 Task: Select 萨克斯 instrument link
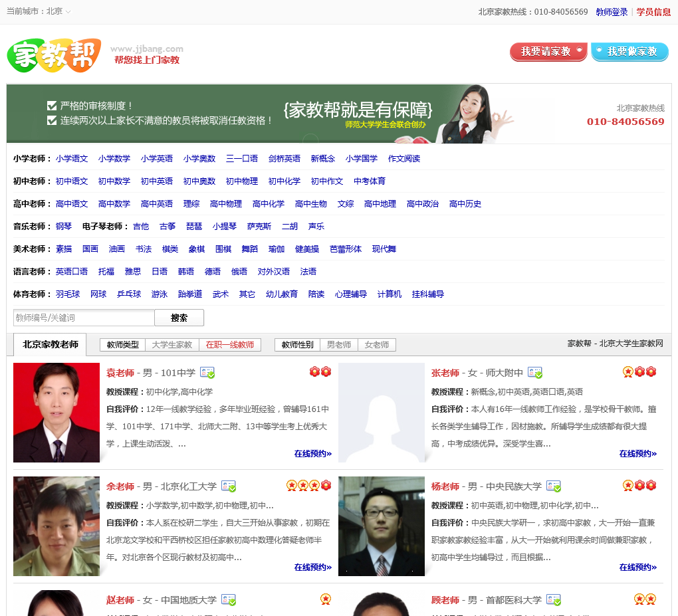(259, 226)
